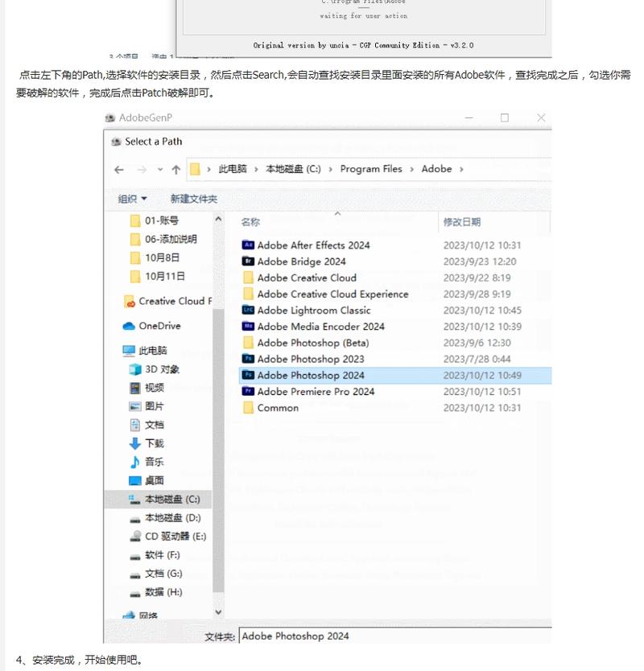
Task: Click date 2023/7/28 0:44 in list
Action: 477,359
